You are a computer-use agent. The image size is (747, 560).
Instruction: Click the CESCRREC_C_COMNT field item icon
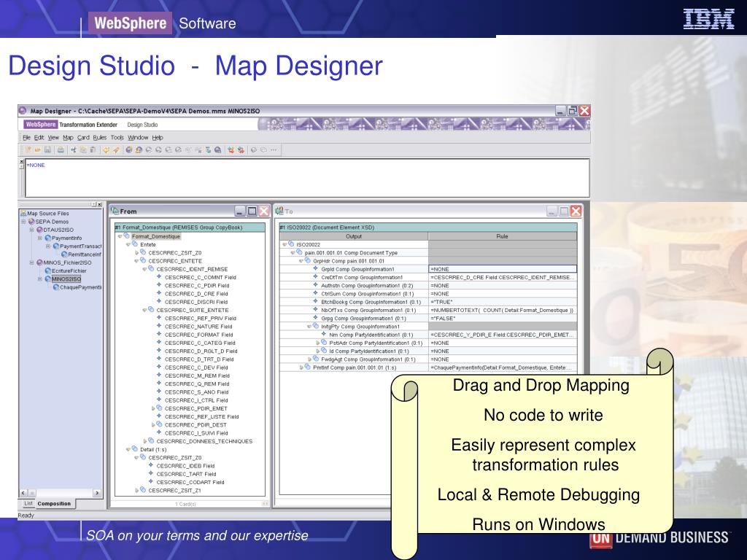tap(159, 276)
